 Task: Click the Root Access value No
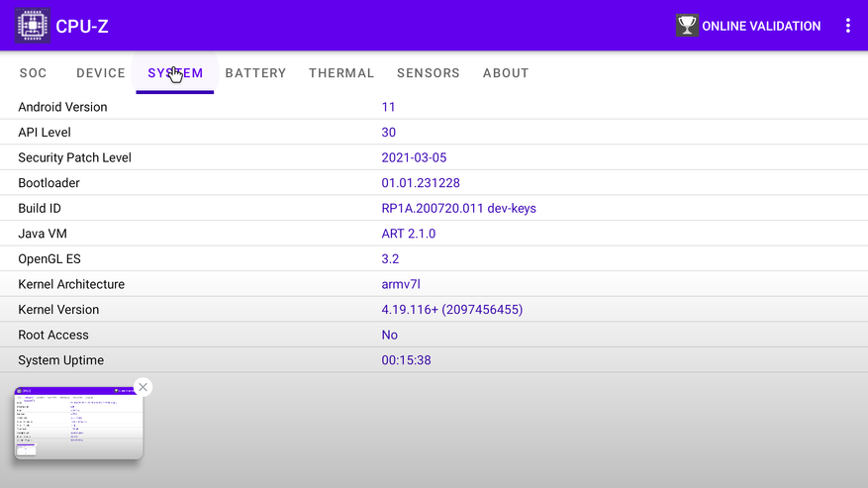click(x=390, y=336)
